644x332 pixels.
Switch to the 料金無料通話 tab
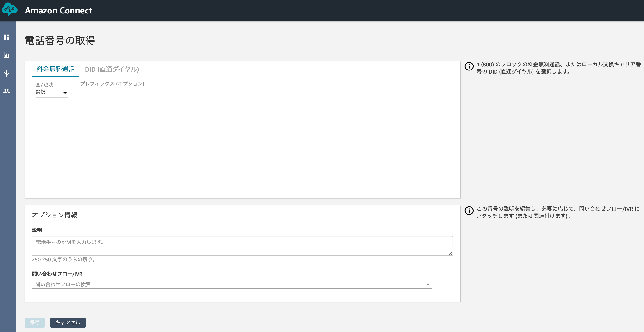56,69
